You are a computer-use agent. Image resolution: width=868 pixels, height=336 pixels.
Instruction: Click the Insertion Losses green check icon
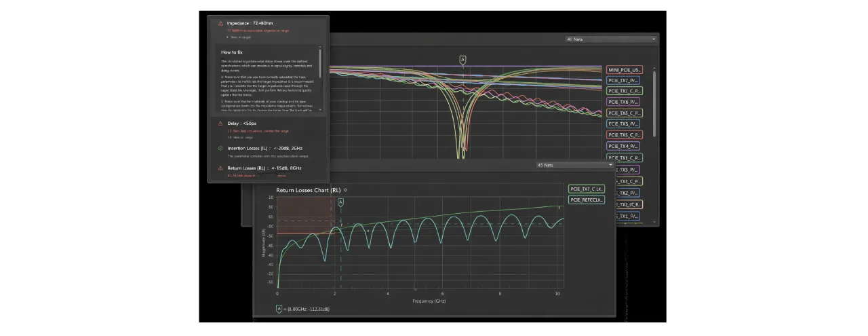[x=220, y=148]
